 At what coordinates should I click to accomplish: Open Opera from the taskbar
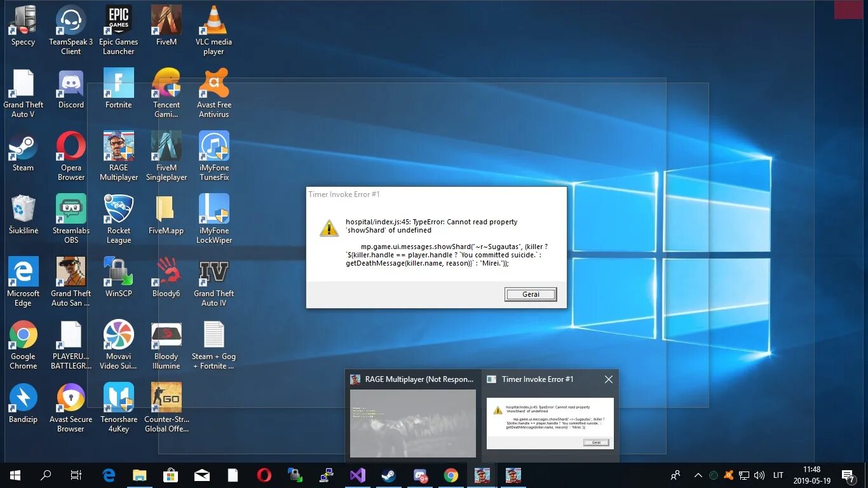[x=264, y=475]
